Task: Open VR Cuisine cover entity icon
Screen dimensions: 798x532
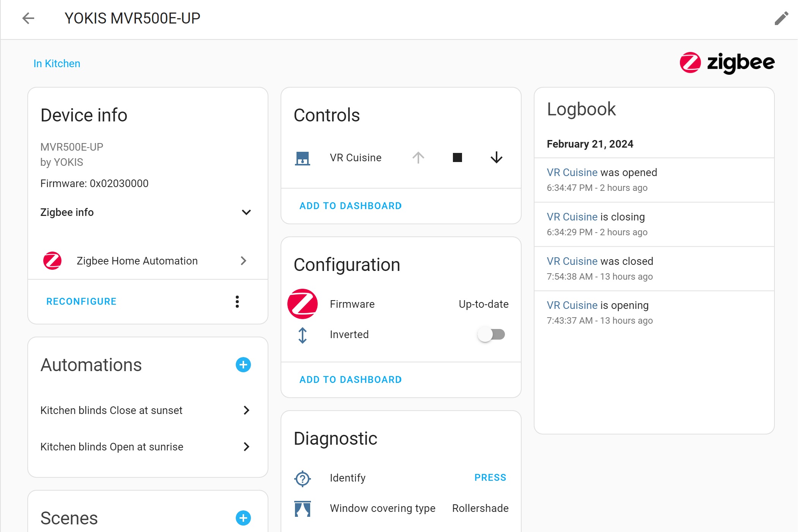Action: coord(303,158)
